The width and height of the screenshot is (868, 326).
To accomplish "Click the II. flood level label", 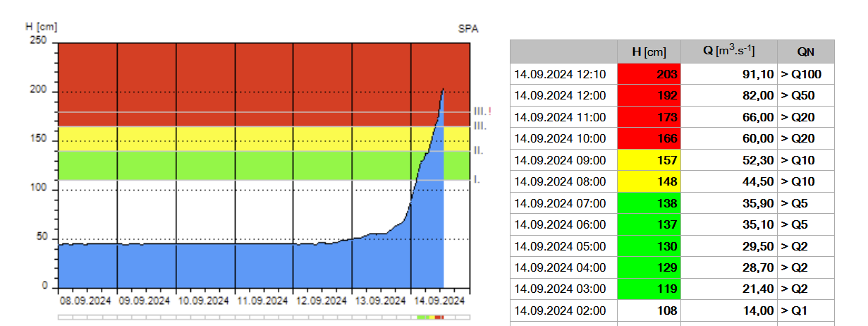I will (478, 150).
